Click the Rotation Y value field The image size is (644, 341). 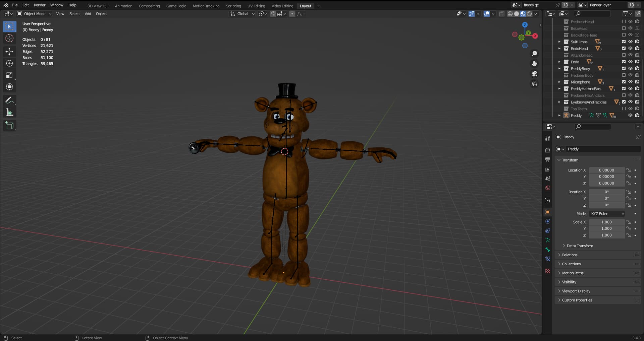[x=606, y=199]
